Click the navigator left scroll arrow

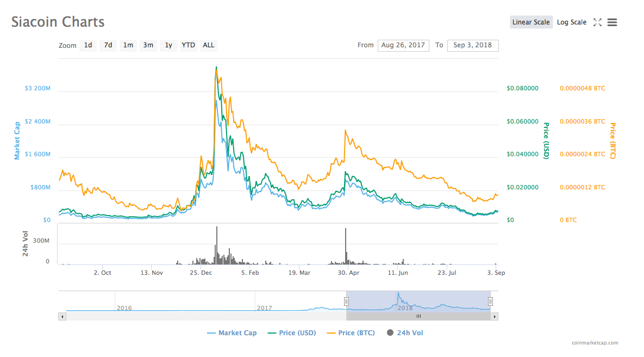click(62, 317)
